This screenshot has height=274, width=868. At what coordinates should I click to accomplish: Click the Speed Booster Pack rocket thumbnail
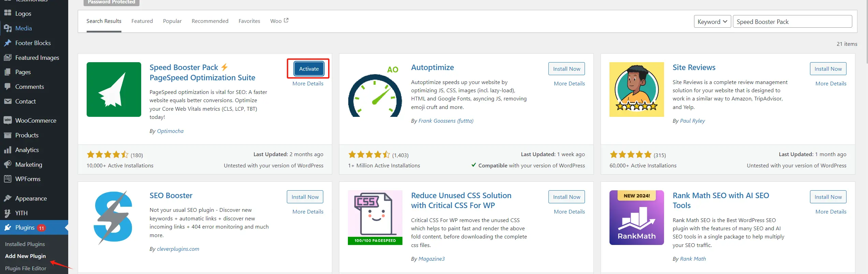tap(114, 90)
